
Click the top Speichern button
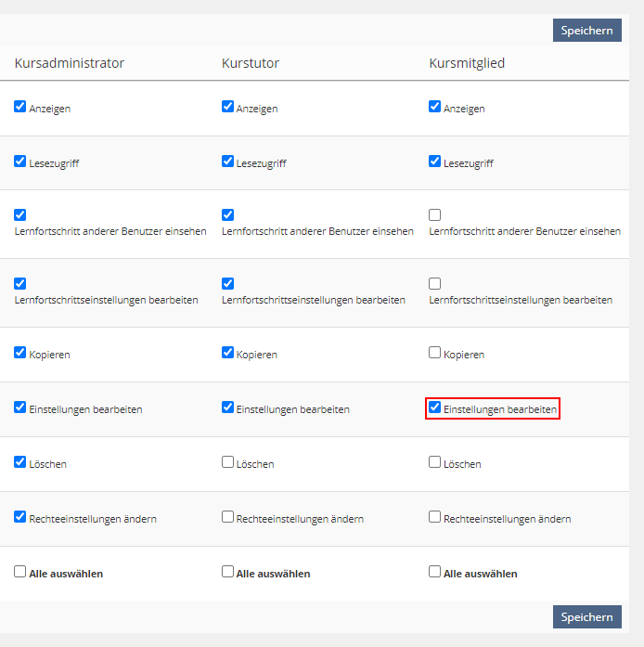[586, 31]
